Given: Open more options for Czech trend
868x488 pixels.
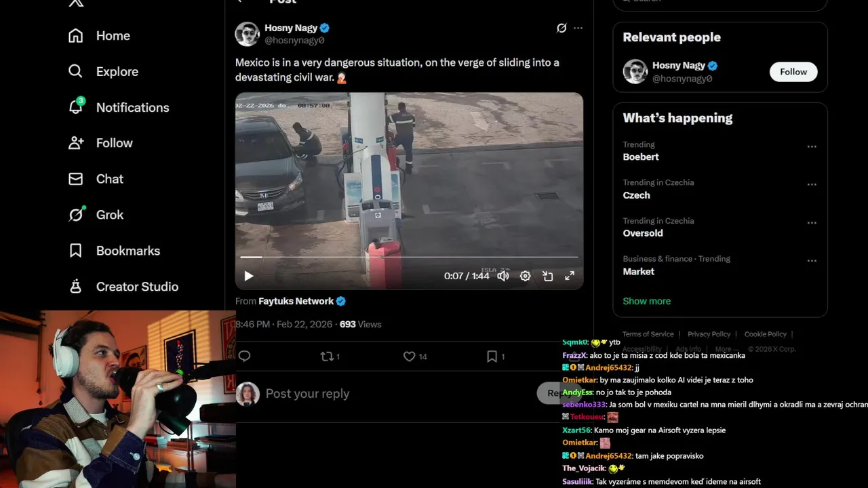Looking at the screenshot, I should pos(812,184).
